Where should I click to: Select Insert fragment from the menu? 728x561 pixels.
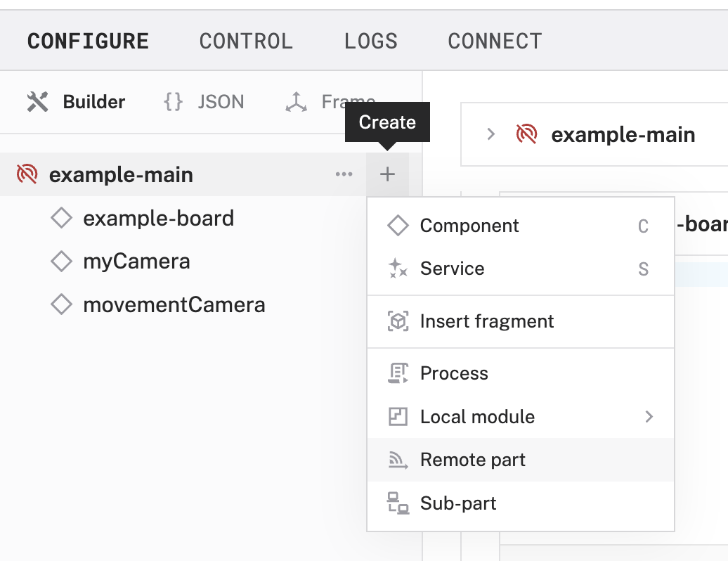click(486, 321)
